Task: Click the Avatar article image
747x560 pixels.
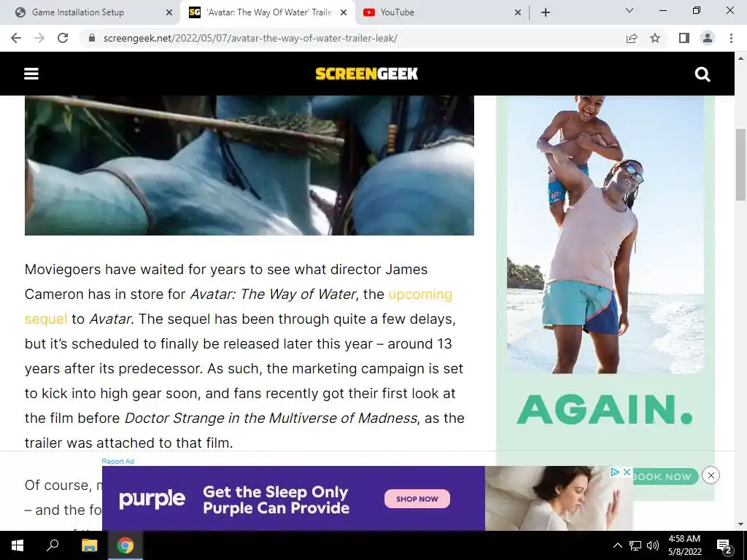Action: point(249,166)
